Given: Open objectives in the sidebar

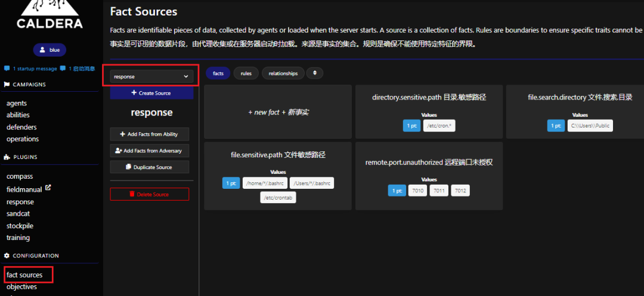Looking at the screenshot, I should coord(21,286).
